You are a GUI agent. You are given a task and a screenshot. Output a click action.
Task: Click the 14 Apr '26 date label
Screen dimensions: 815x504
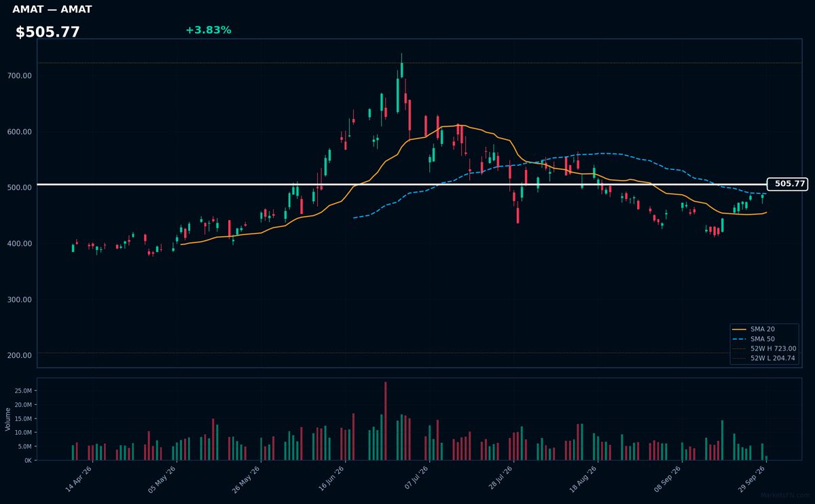79,480
